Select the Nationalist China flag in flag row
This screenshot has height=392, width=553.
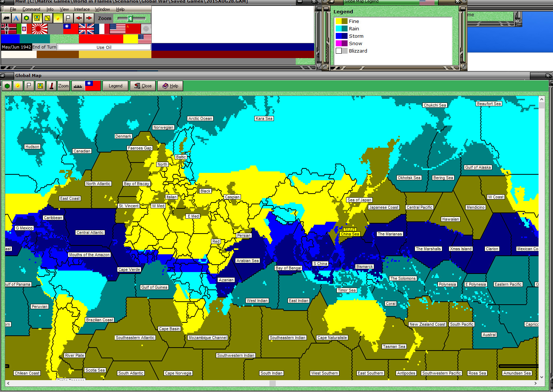point(71,29)
